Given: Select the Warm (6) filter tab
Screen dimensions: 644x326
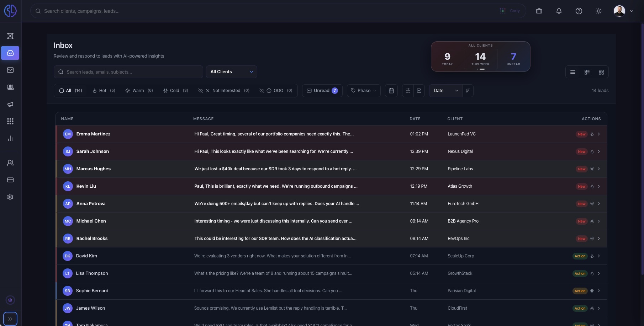Looking at the screenshot, I should coord(139,91).
